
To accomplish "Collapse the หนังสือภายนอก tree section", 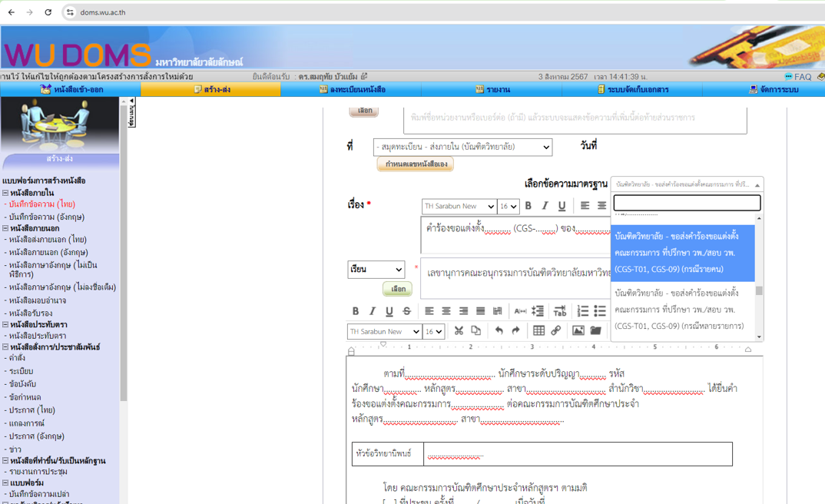I will 5,228.
